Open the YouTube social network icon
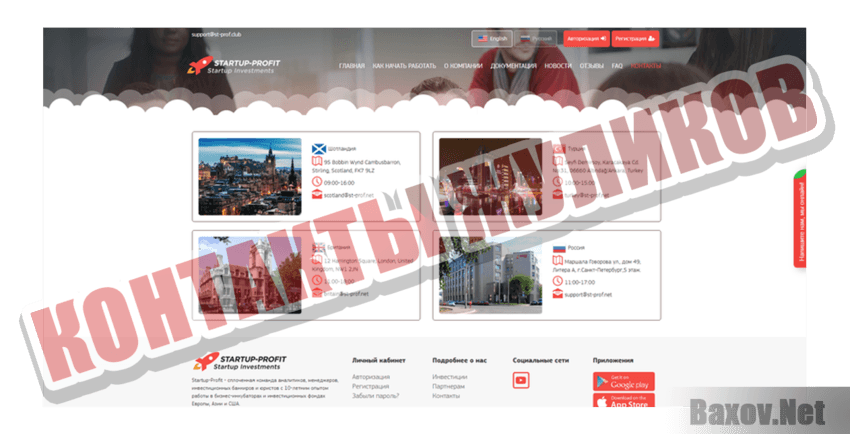Screen dimensions: 850x434 pyautogui.click(x=521, y=380)
